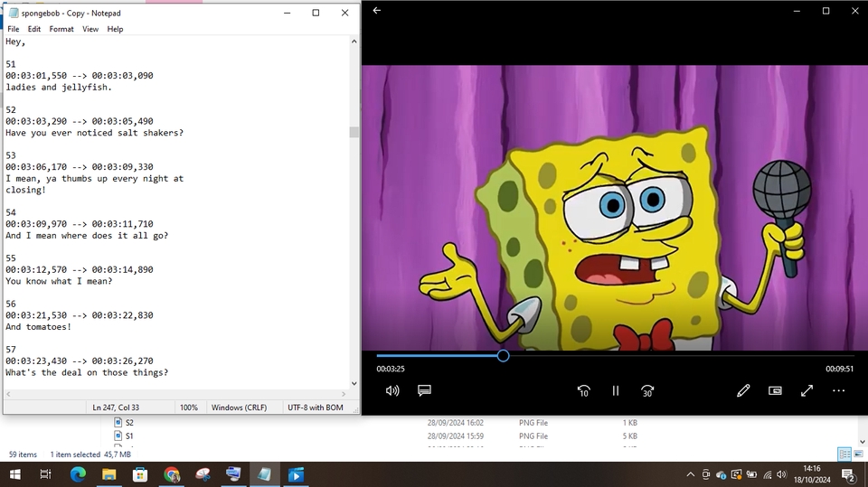Open File Explorer from the taskbar

point(108,474)
